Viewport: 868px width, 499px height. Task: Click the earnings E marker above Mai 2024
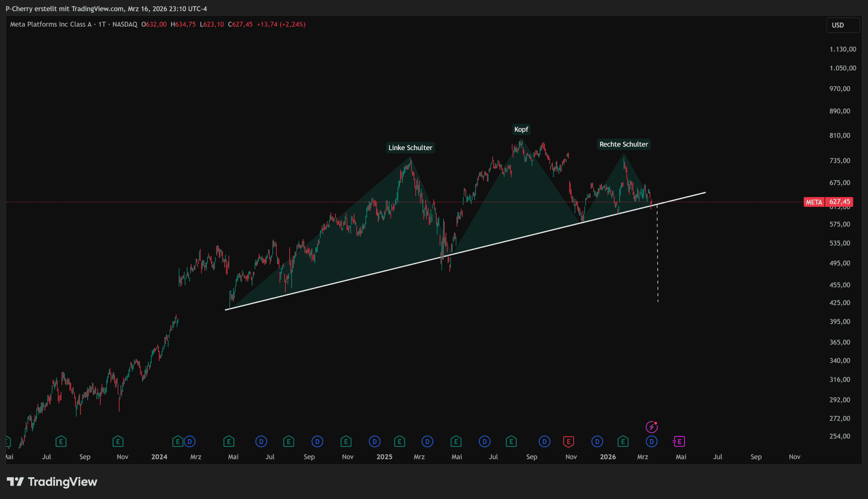tap(229, 441)
